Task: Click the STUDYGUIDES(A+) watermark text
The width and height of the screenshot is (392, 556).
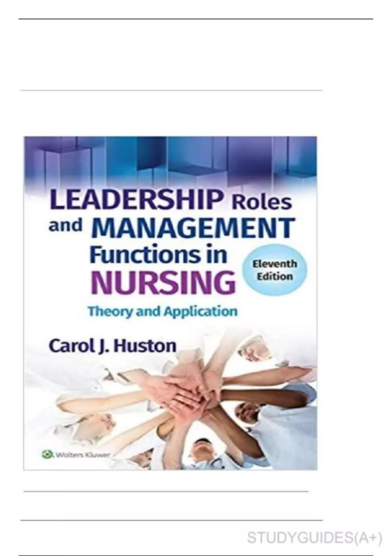Action: pos(314,538)
